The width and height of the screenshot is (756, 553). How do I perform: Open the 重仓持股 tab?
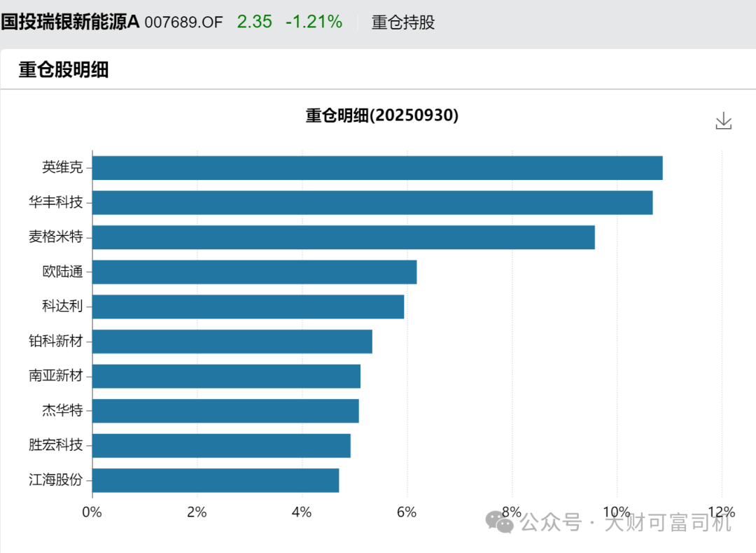click(x=403, y=22)
